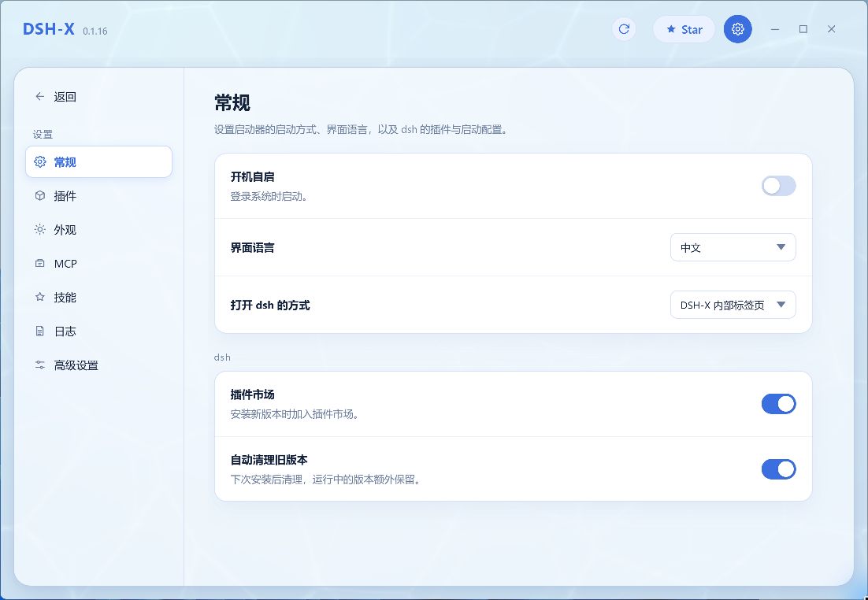This screenshot has width=868, height=600.
Task: Click the sun icon beside 外观
Action: [x=40, y=229]
